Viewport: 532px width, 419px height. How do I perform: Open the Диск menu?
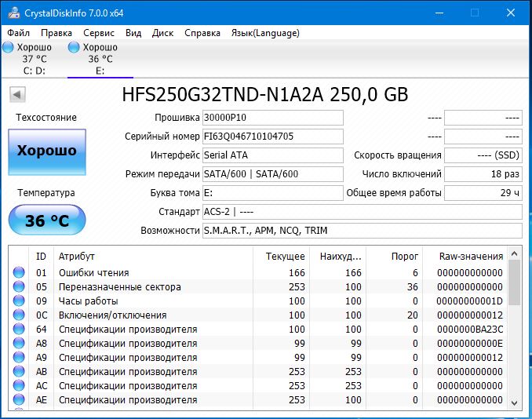(x=162, y=33)
